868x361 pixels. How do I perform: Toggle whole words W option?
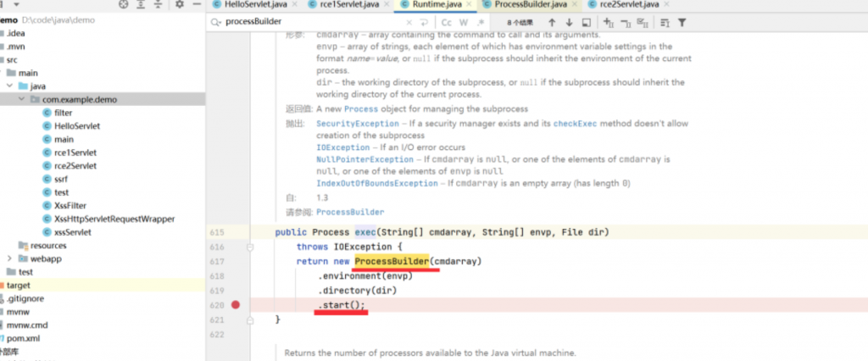pyautogui.click(x=464, y=22)
